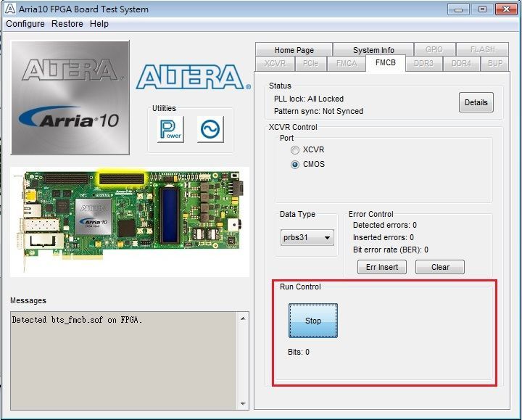Image resolution: width=522 pixels, height=420 pixels.
Task: Click the 'Inserted errors: 0' text
Action: click(x=384, y=237)
